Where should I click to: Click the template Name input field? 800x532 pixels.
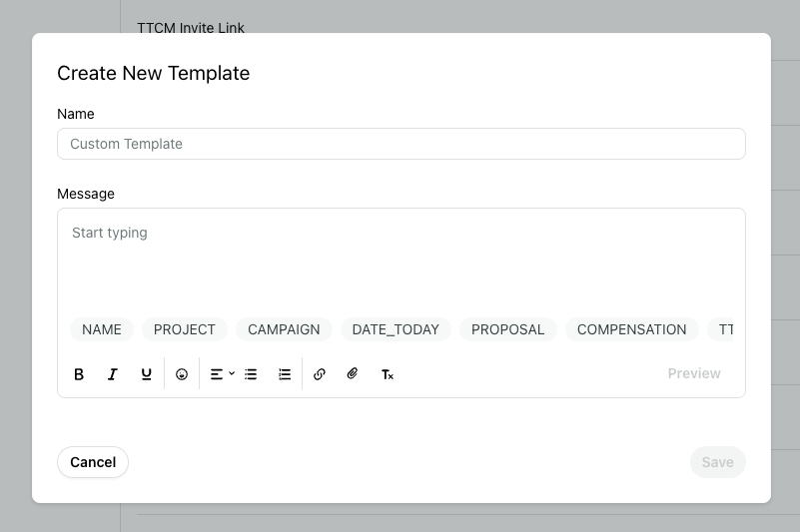tap(401, 144)
